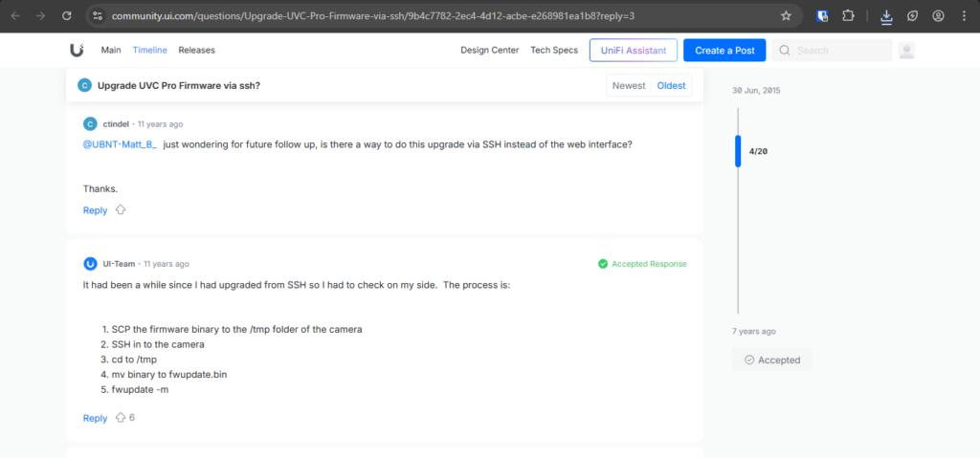Bookmark this page with star icon
The height and width of the screenshot is (458, 980).
[787, 16]
